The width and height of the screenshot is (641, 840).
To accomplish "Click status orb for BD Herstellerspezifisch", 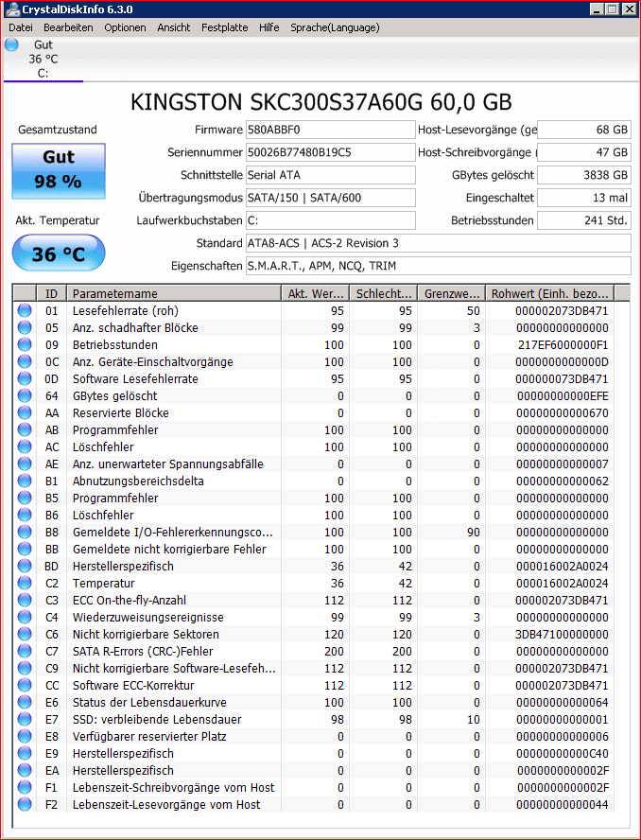I will [x=24, y=567].
